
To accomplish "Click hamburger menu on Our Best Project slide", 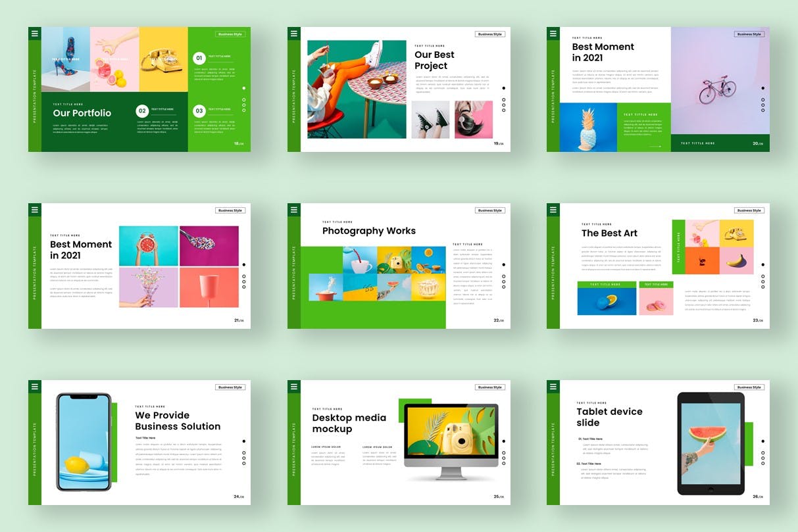I will tap(294, 34).
